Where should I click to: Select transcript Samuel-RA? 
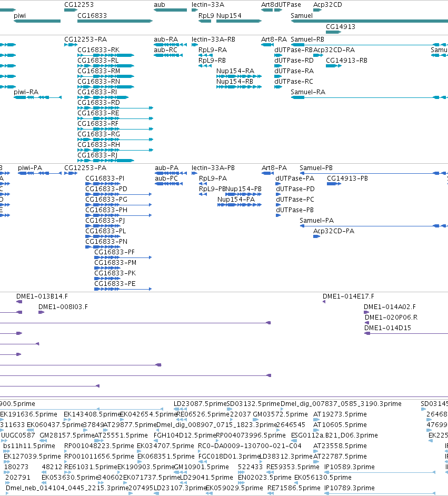click(x=308, y=92)
